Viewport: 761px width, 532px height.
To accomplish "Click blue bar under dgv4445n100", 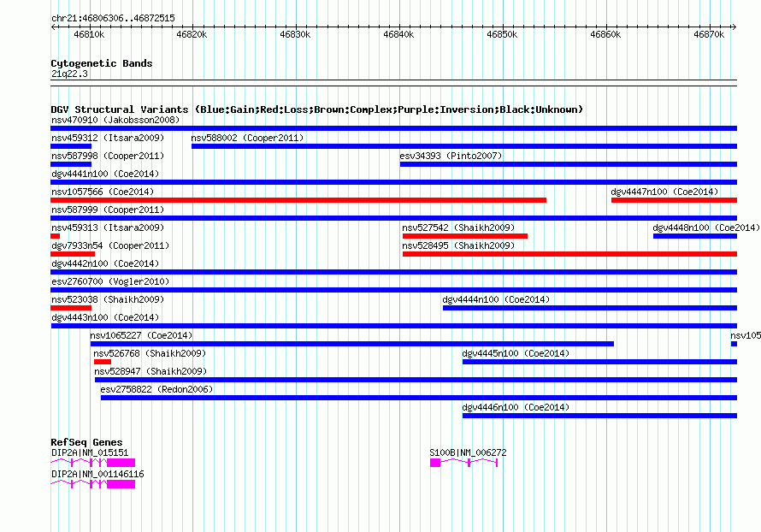I will [x=600, y=362].
